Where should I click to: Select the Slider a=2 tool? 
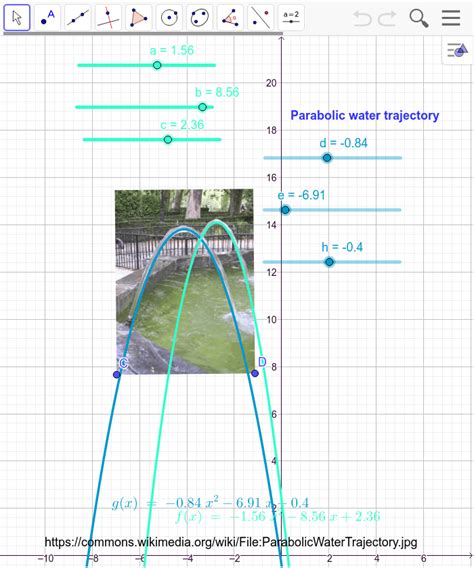[x=291, y=17]
